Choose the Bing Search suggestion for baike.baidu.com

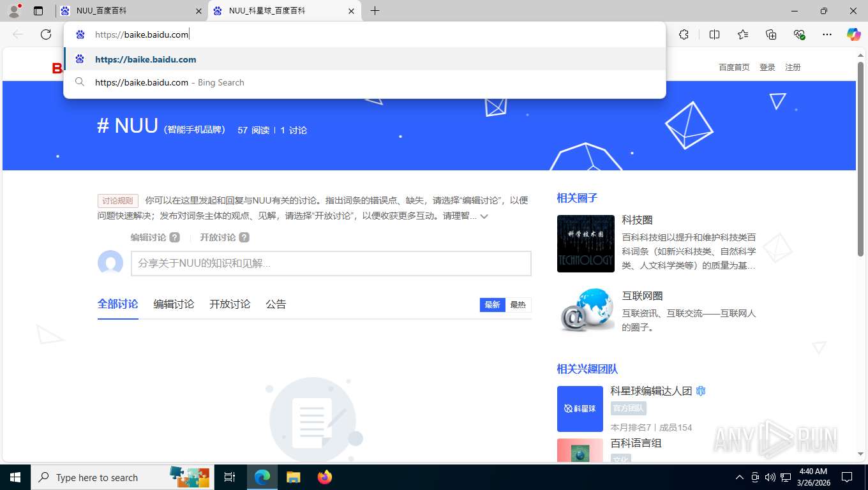pyautogui.click(x=364, y=82)
